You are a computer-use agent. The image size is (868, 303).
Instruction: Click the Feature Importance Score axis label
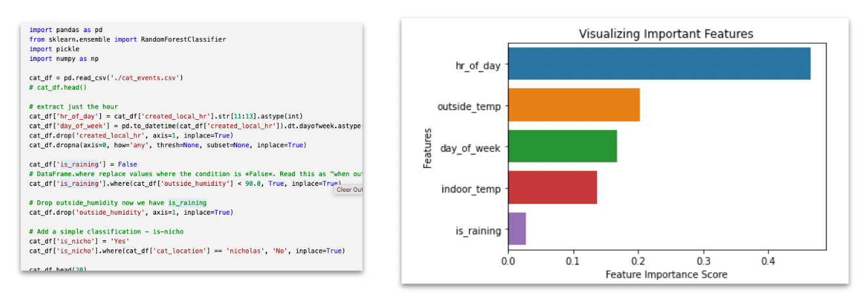(x=666, y=274)
